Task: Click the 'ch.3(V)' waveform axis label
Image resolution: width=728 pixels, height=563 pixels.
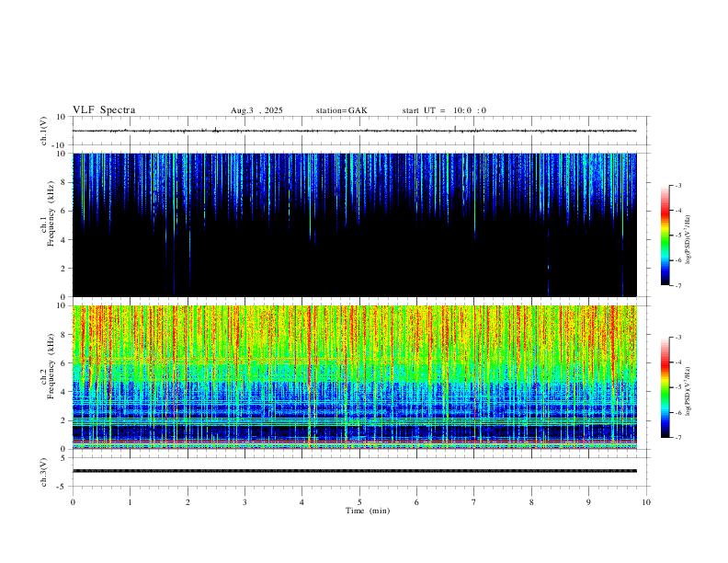Action: pos(44,472)
